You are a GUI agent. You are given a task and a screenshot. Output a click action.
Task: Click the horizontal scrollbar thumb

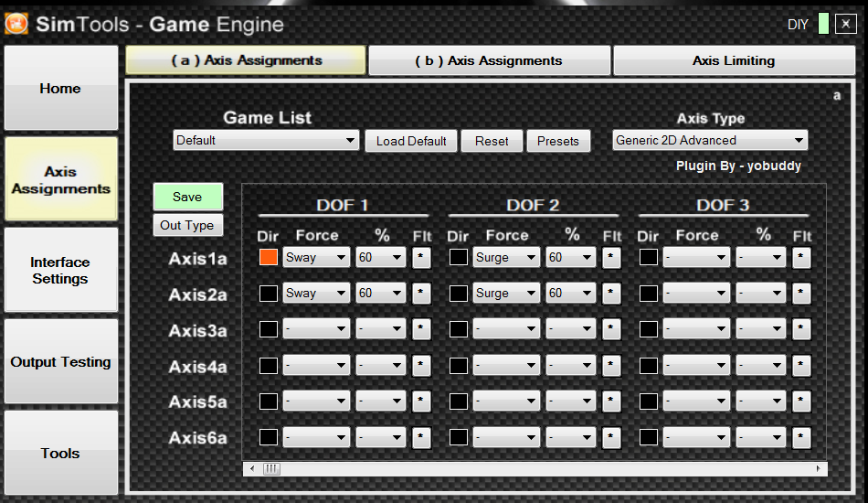click(271, 468)
